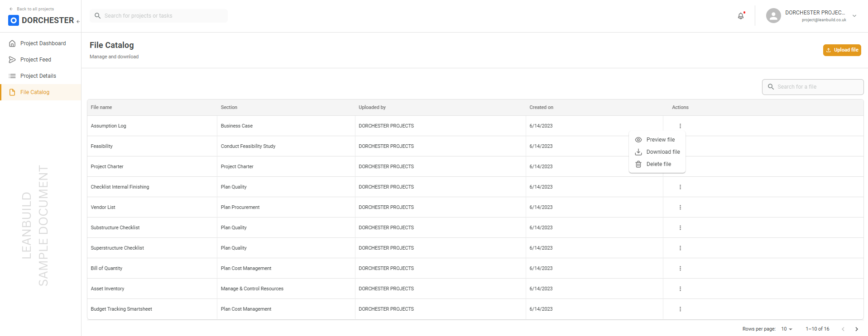Open the user profile avatar icon

tap(773, 16)
